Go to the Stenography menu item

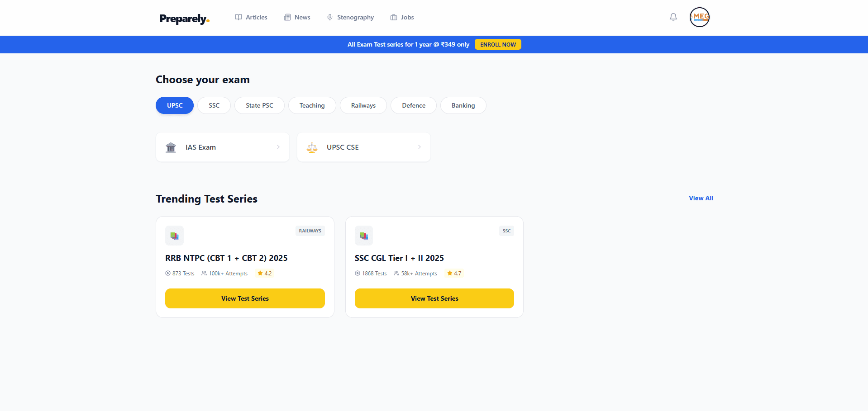pos(350,17)
